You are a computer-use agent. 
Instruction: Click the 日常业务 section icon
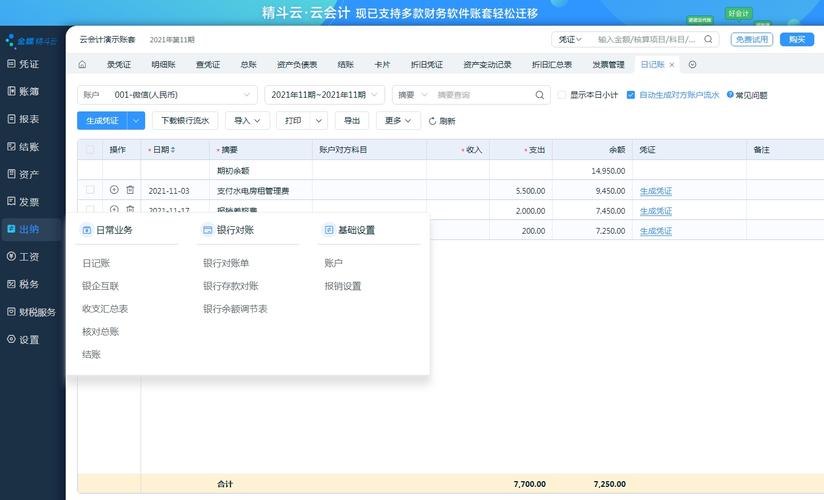tap(87, 230)
